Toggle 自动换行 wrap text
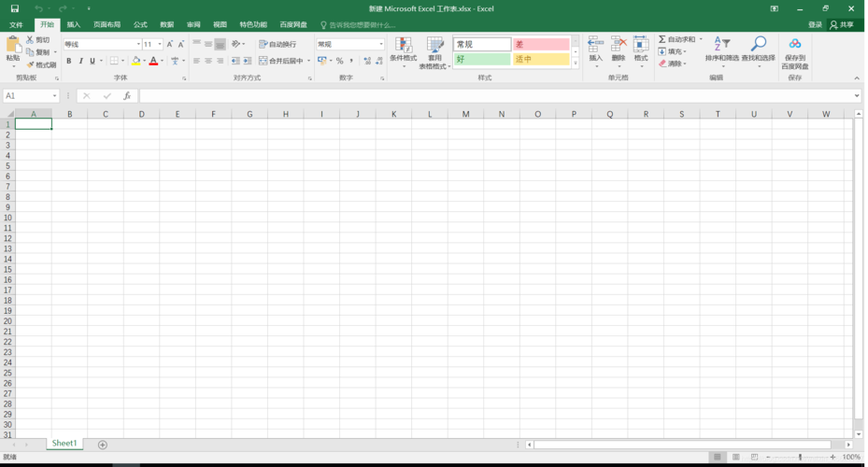 coord(277,44)
